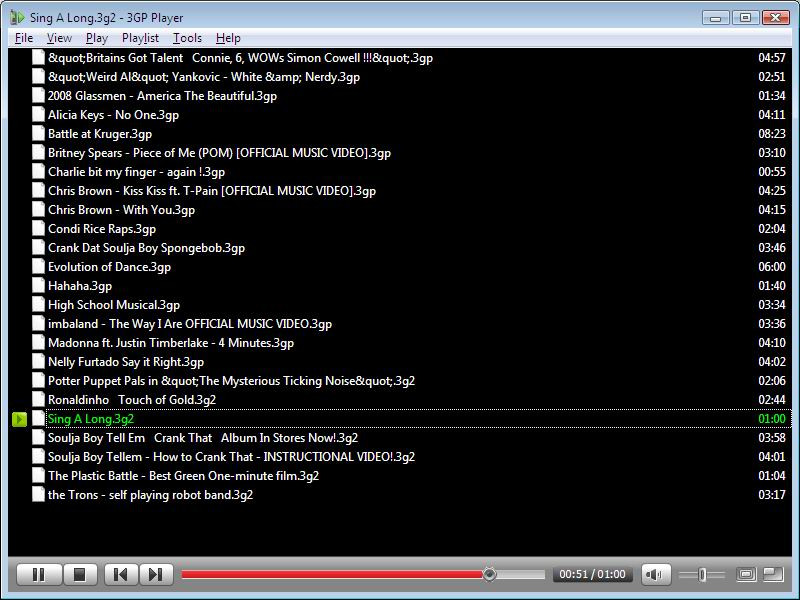Open the Tools menu
Screen dimensions: 800x600
(x=187, y=38)
